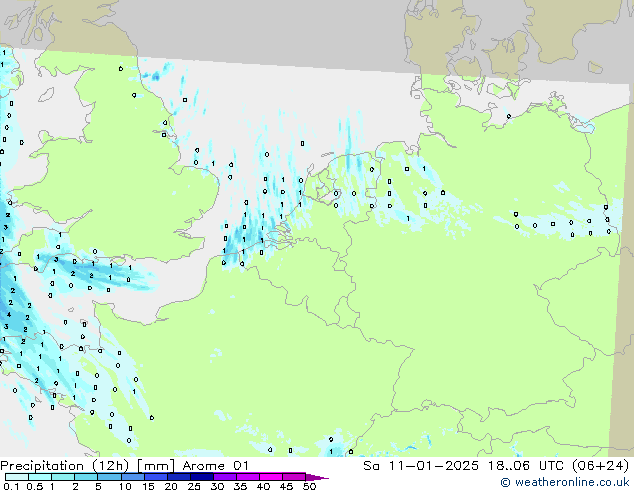Click the legend arrow above 50 mm

(317, 477)
